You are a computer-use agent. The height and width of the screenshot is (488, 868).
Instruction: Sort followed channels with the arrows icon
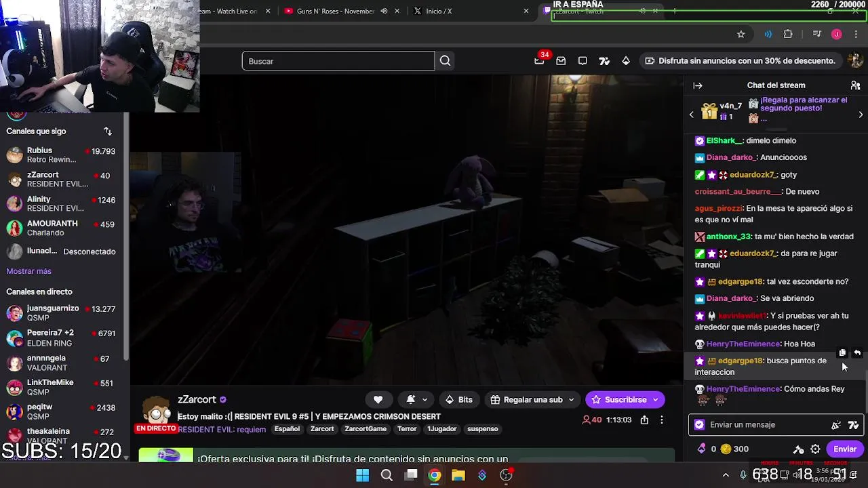[x=108, y=131]
